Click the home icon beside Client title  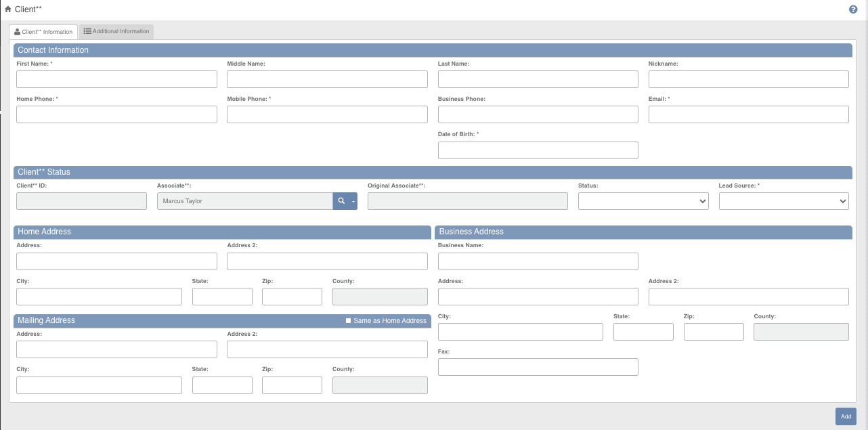tap(8, 9)
